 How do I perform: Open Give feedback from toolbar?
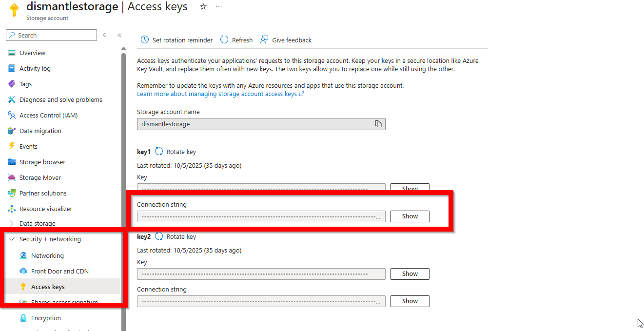click(x=264, y=40)
